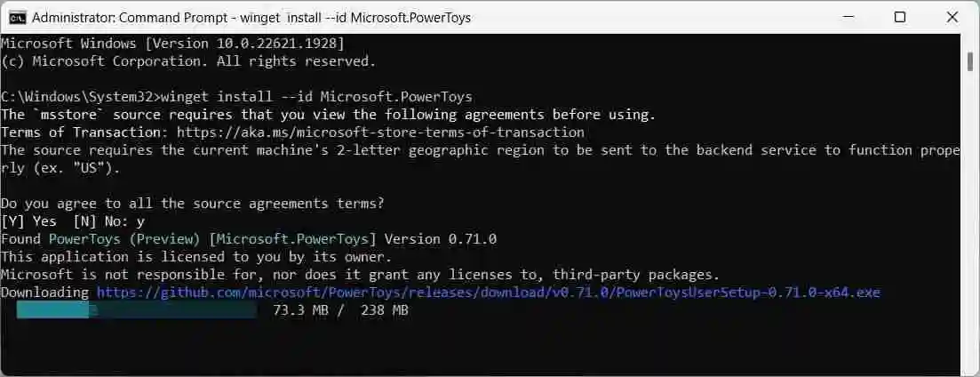
Task: Click the [Y] Yes option text
Action: (x=28, y=221)
